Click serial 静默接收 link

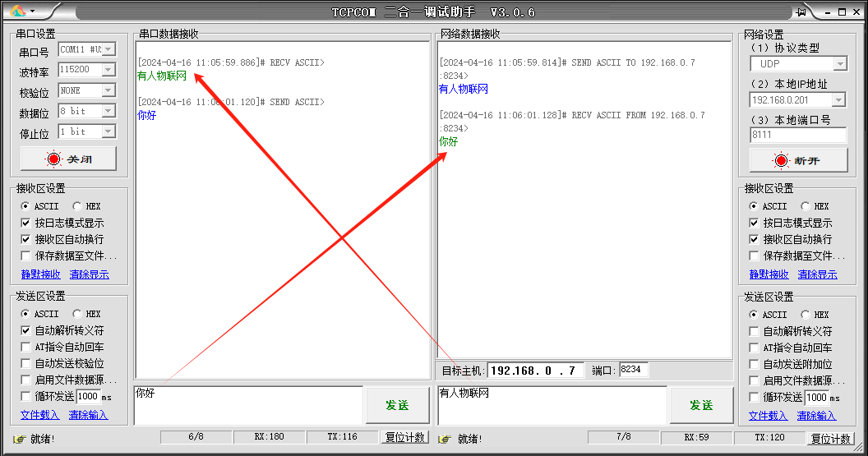tap(40, 274)
